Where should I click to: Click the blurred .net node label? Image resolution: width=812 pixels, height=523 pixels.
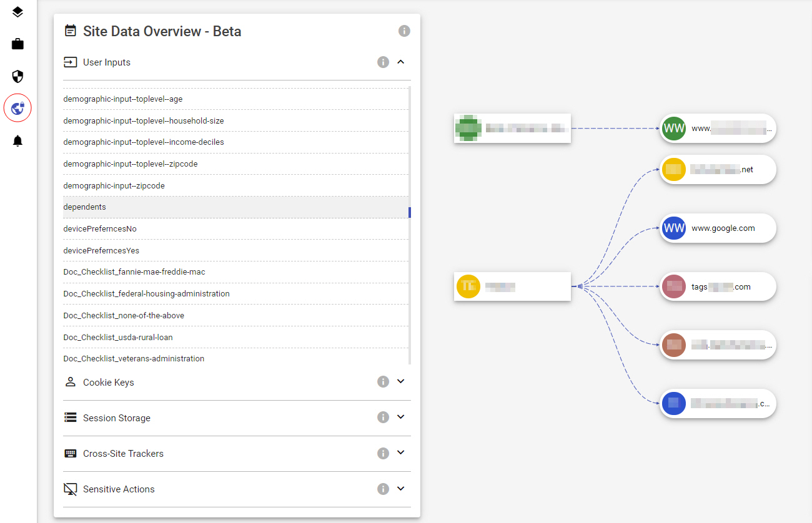point(722,169)
